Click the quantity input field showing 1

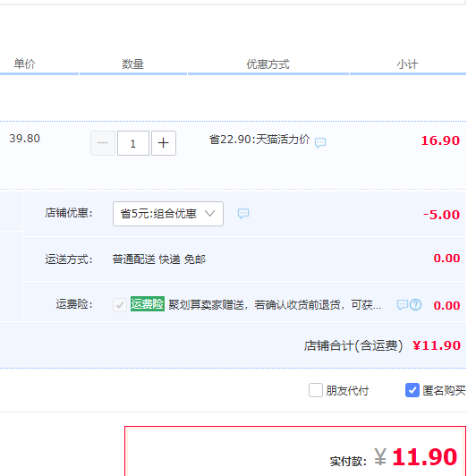133,143
